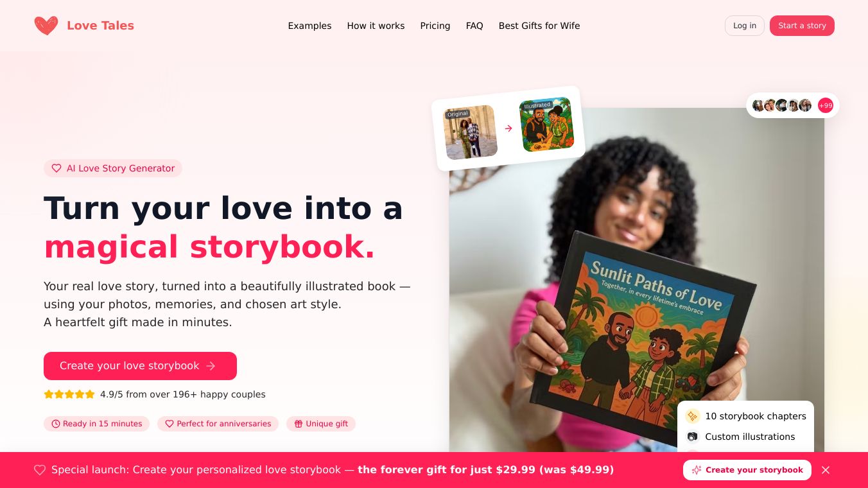The width and height of the screenshot is (868, 488).
Task: Click the heart icon in the Special launch banner
Action: pos(40,470)
